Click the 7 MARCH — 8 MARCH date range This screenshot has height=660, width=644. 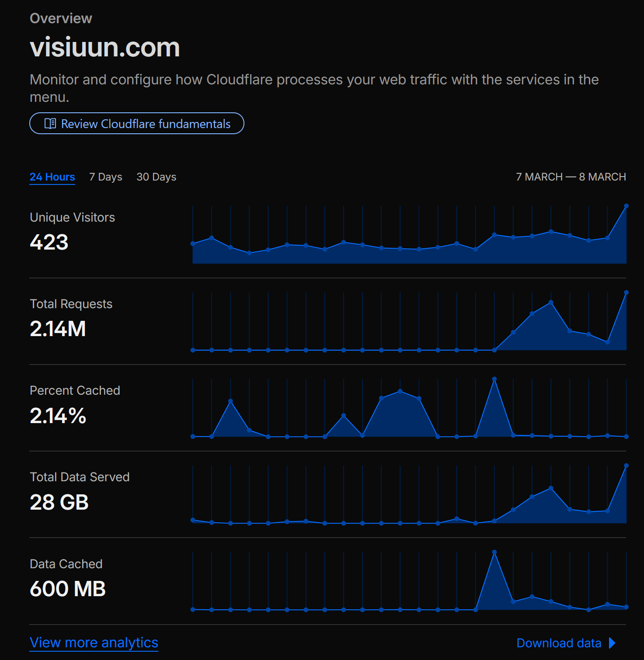[571, 177]
